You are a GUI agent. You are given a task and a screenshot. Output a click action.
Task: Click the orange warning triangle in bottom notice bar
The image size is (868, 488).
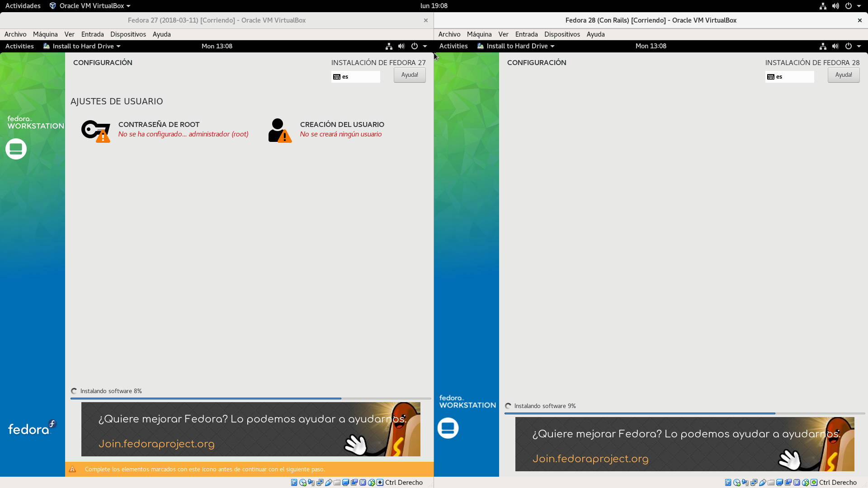72,469
